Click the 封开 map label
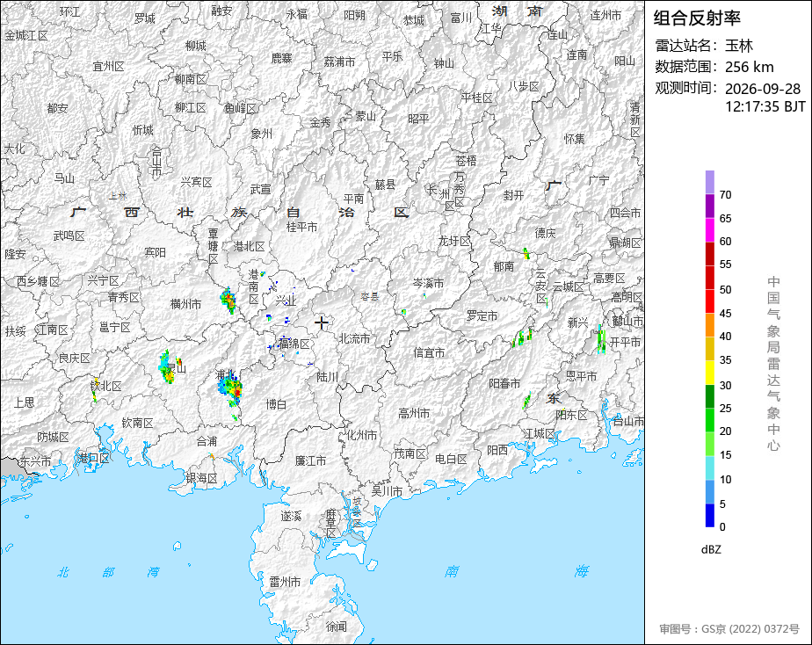The image size is (812, 645). coord(514,195)
